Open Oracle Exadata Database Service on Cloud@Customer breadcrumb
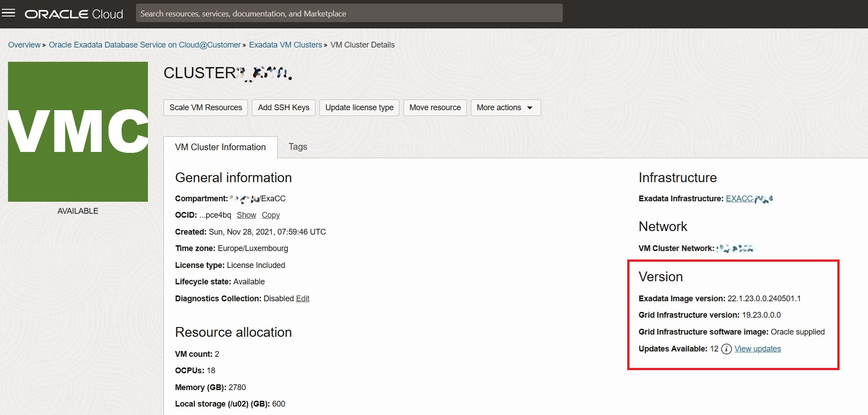 (145, 45)
